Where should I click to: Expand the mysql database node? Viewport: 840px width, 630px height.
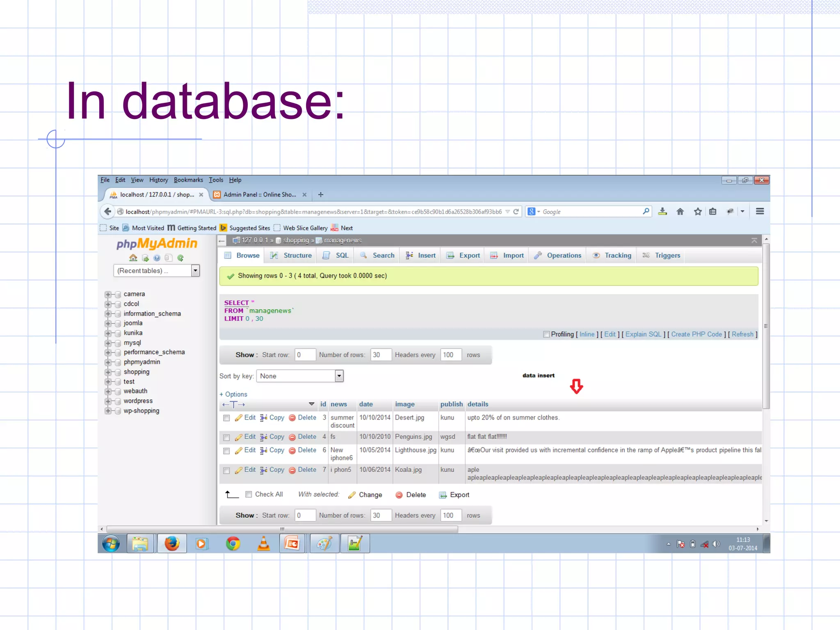[x=108, y=343]
